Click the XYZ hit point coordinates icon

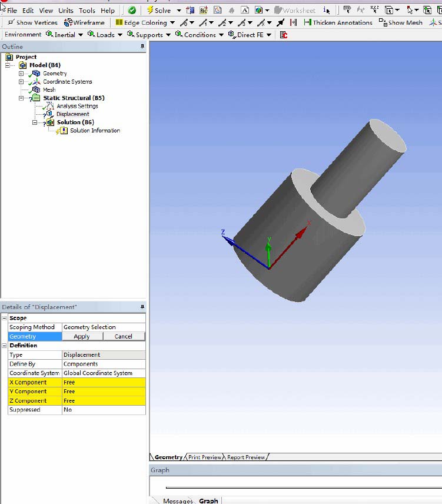pyautogui.click(x=374, y=10)
